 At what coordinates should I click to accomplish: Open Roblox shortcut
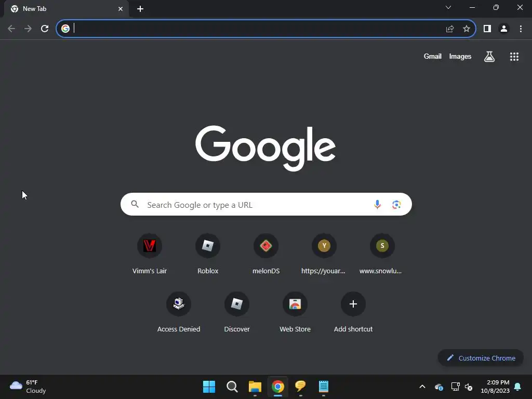(x=208, y=254)
